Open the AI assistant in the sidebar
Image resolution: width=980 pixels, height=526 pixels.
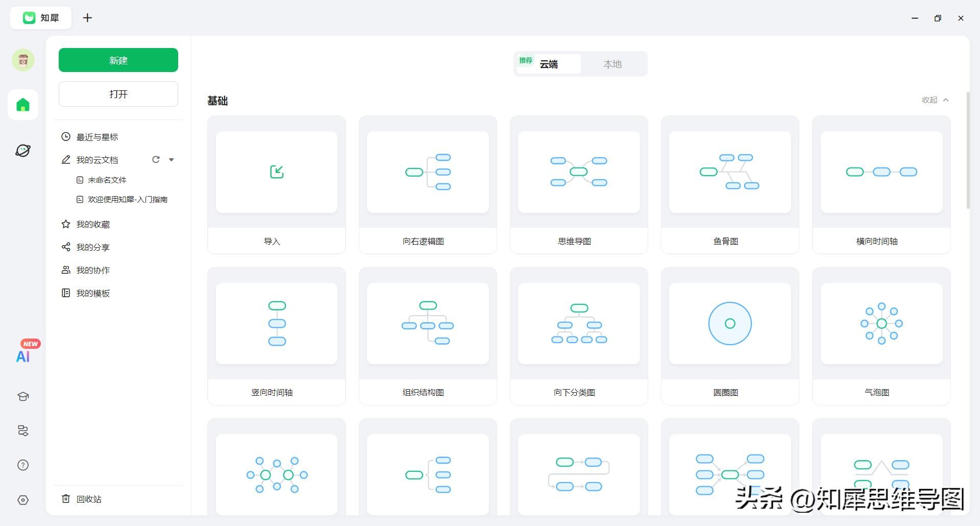coord(23,356)
